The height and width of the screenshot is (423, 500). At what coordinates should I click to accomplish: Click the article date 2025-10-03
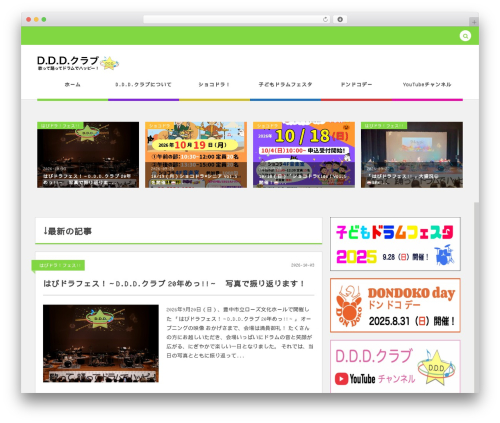coord(303,265)
